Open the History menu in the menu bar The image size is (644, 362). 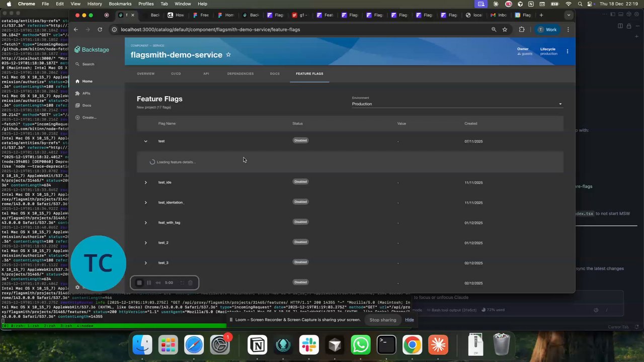(95, 4)
